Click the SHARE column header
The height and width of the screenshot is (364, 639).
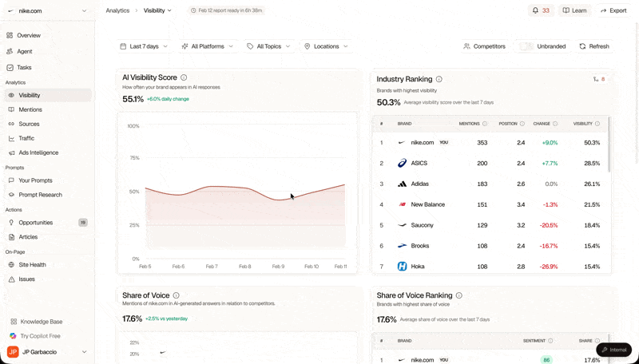click(x=585, y=341)
